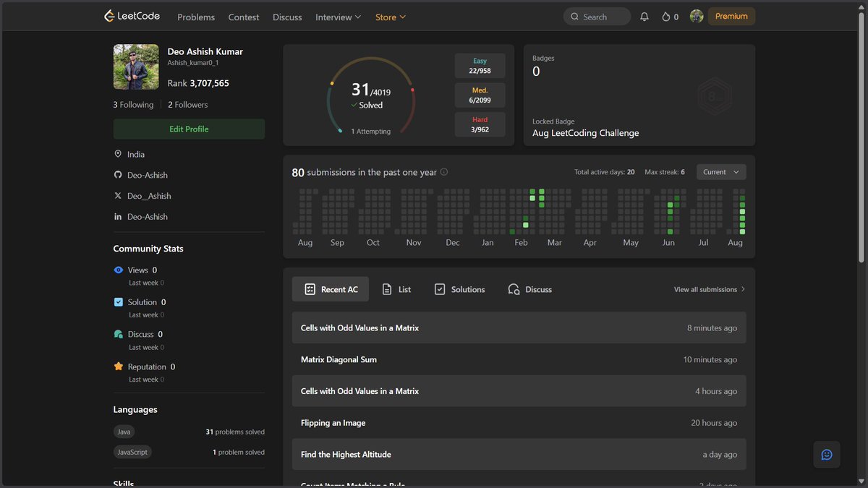Open the chat support bubble

[x=827, y=455]
